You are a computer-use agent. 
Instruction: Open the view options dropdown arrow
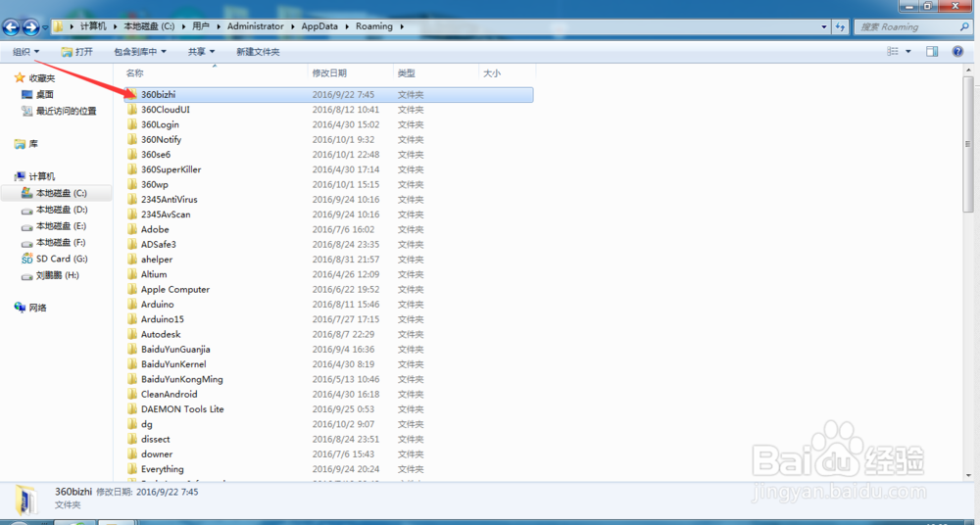coord(908,52)
